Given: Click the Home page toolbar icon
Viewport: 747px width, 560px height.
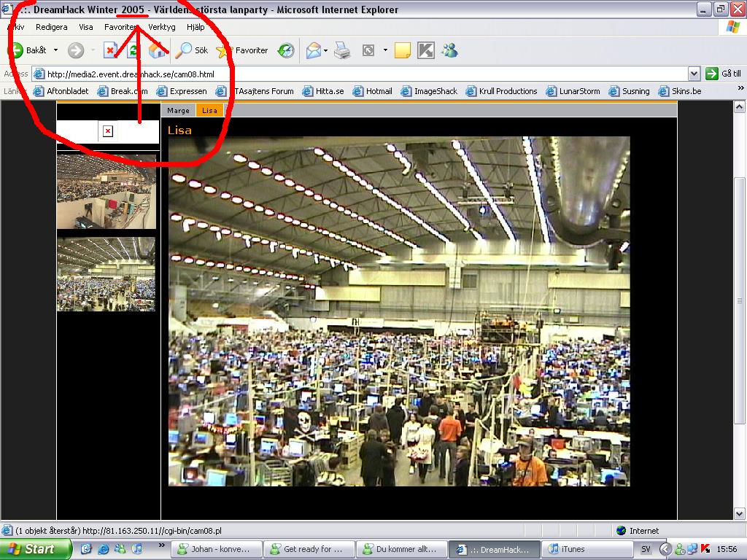Looking at the screenshot, I should pos(156,50).
